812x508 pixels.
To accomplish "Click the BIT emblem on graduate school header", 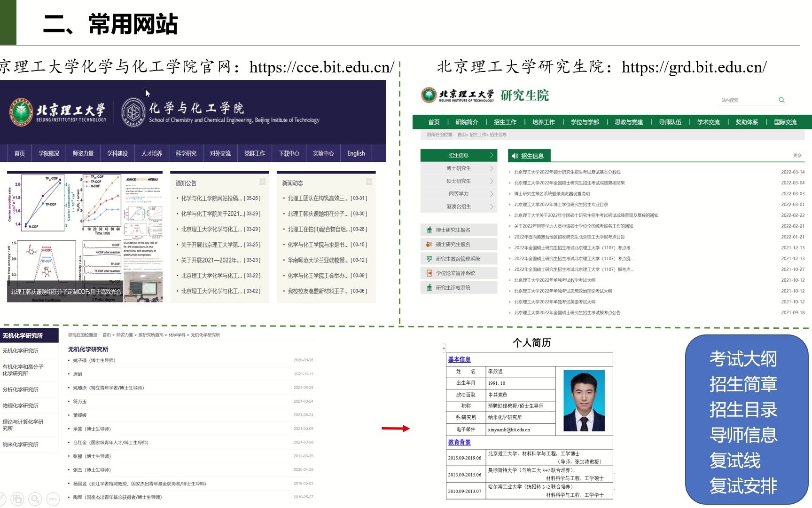I will [x=429, y=95].
